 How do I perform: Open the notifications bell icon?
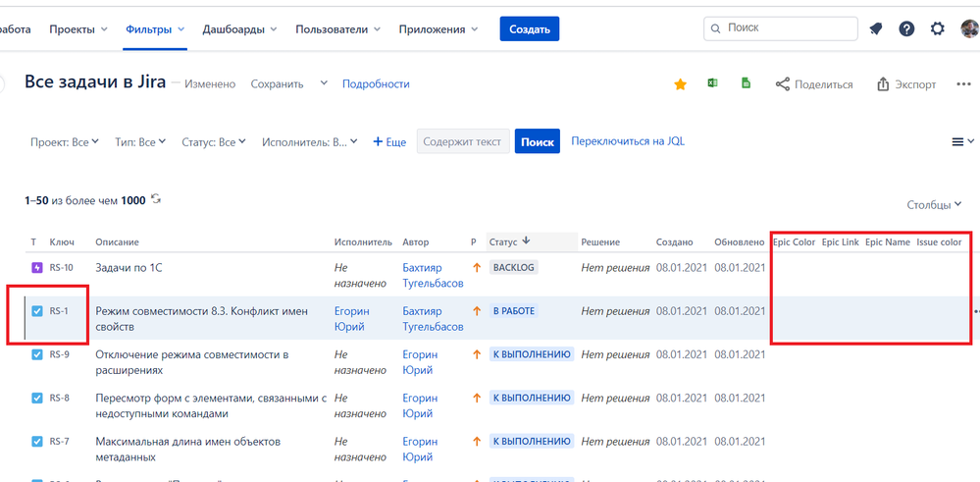coord(876,28)
